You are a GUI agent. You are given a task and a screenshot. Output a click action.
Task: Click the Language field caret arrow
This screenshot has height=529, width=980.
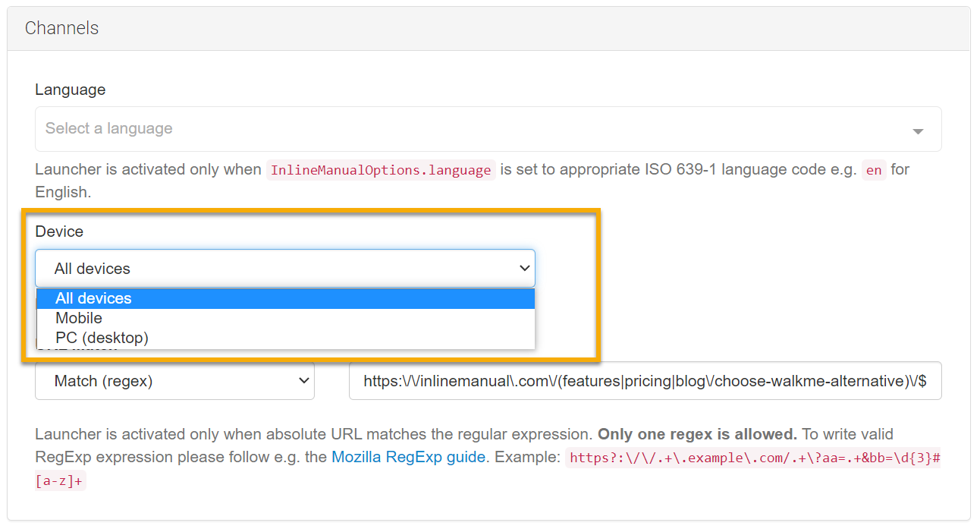918,131
